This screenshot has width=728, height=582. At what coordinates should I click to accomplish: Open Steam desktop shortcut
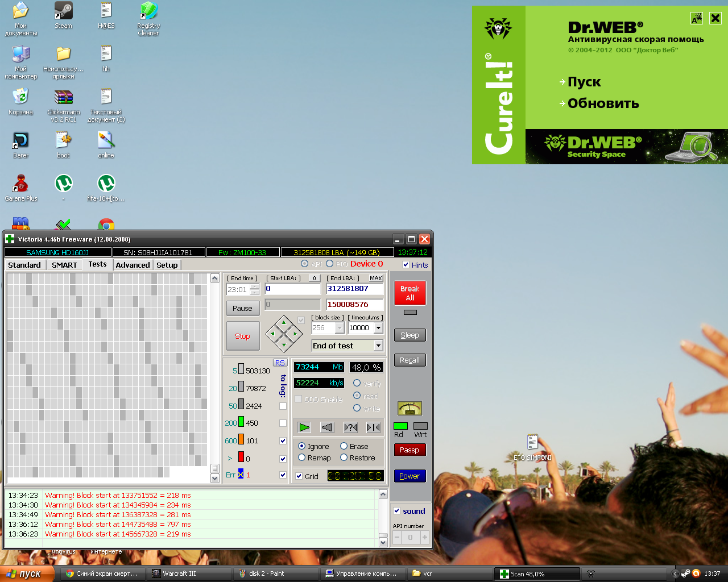[63, 15]
